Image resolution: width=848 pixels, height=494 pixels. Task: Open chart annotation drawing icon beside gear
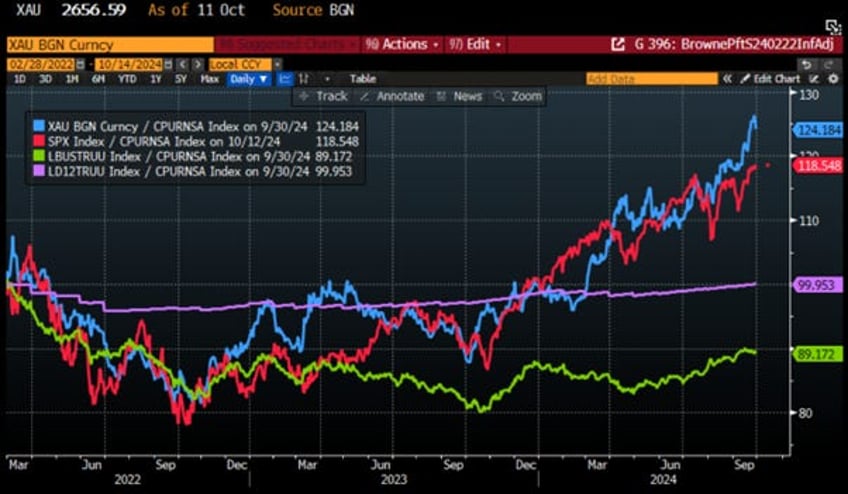(816, 79)
